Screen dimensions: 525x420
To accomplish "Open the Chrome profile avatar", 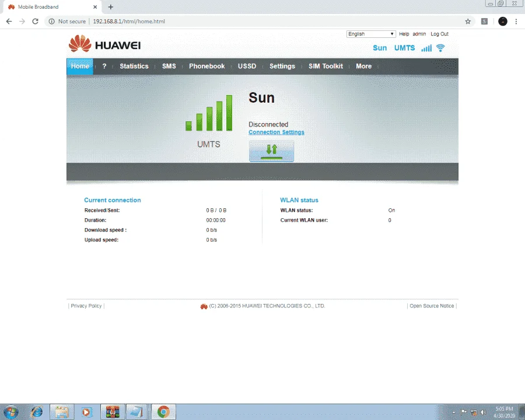I will coord(503,22).
